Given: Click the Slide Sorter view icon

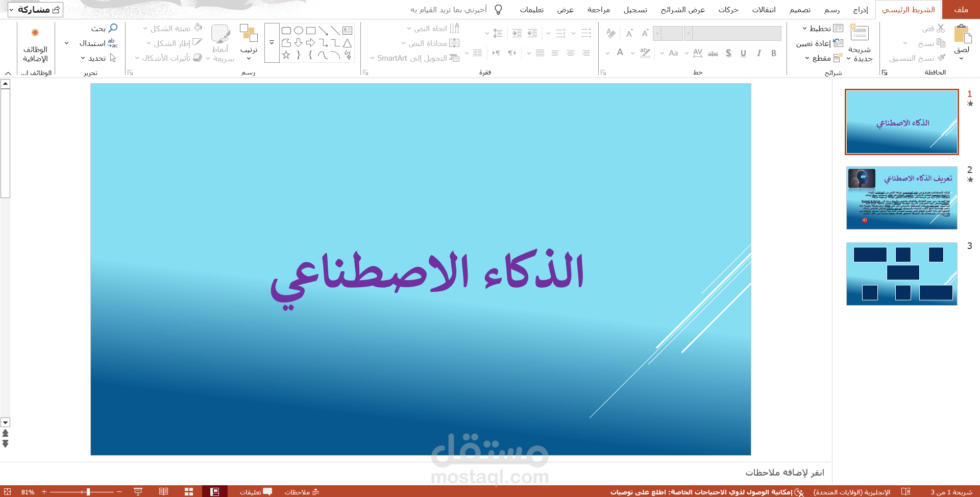Looking at the screenshot, I should tap(189, 492).
